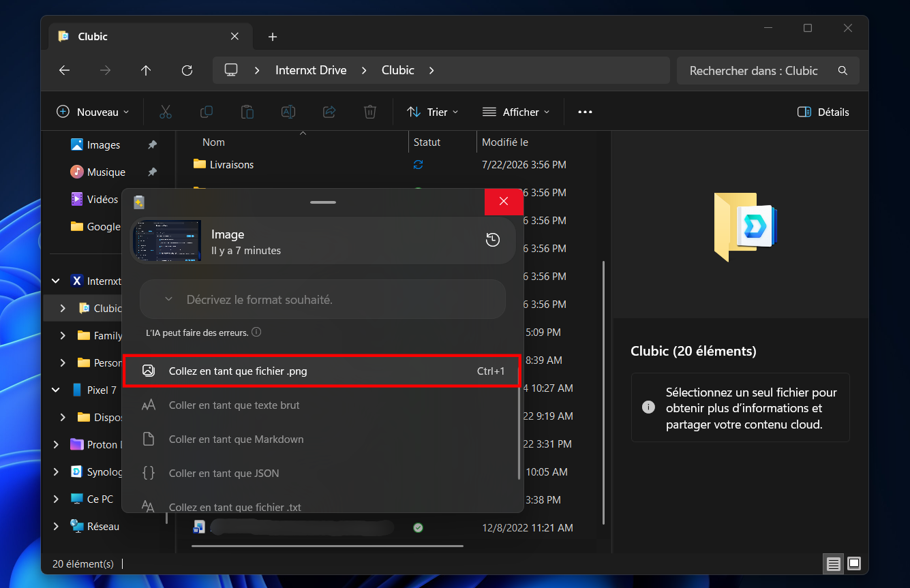Open the Trier sort dropdown
This screenshot has height=588, width=910.
[x=433, y=112]
